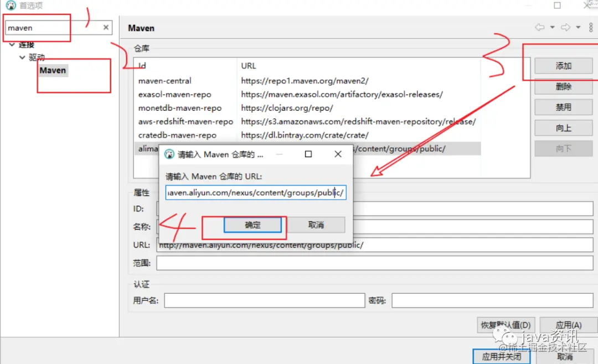
Task: Click 禁用 to disable repository
Action: (563, 107)
